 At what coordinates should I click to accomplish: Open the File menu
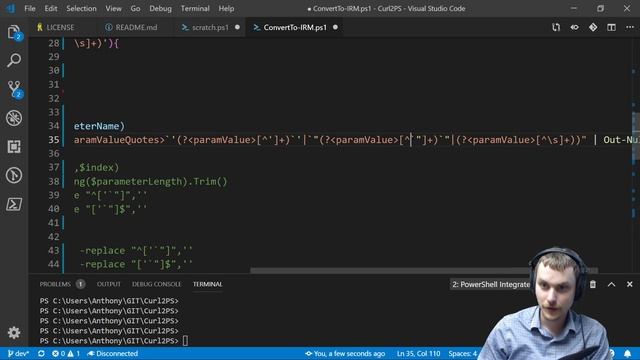(x=30, y=9)
